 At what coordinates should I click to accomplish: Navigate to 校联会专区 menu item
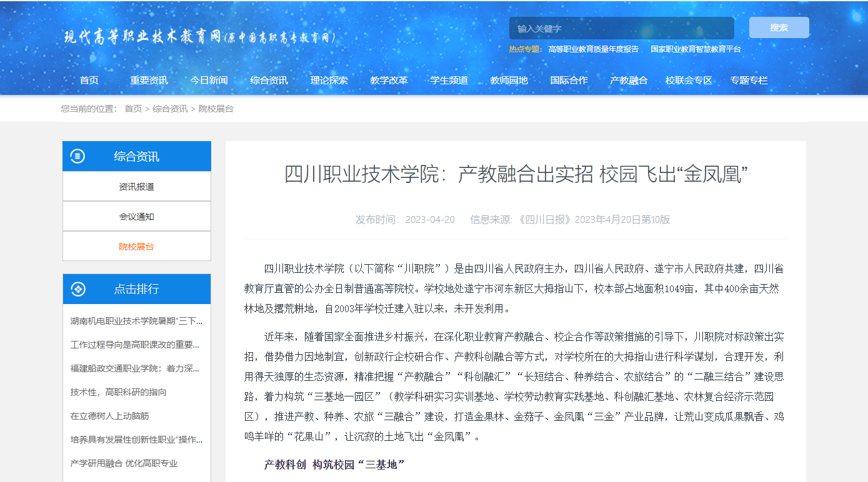pos(689,80)
